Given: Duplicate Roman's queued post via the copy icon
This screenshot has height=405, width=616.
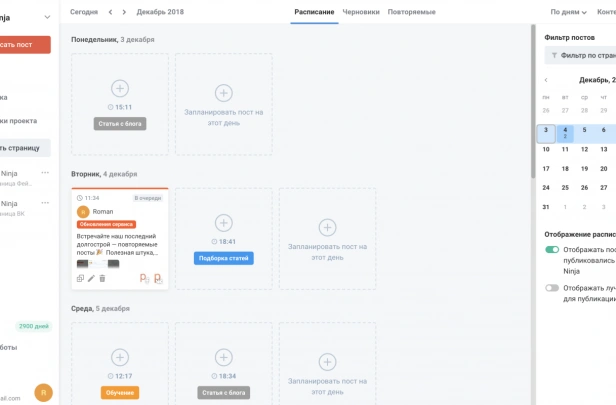Looking at the screenshot, I should (x=80, y=279).
